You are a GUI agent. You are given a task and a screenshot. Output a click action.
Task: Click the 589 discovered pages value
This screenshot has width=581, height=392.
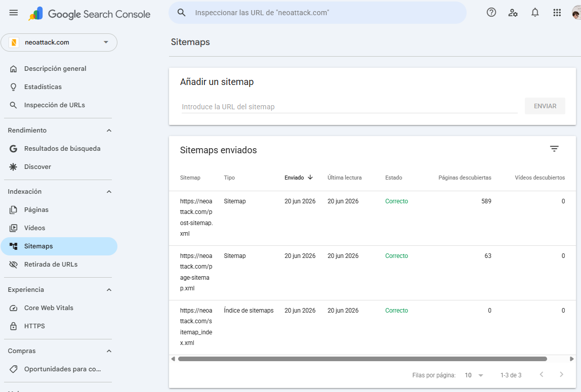coord(486,201)
